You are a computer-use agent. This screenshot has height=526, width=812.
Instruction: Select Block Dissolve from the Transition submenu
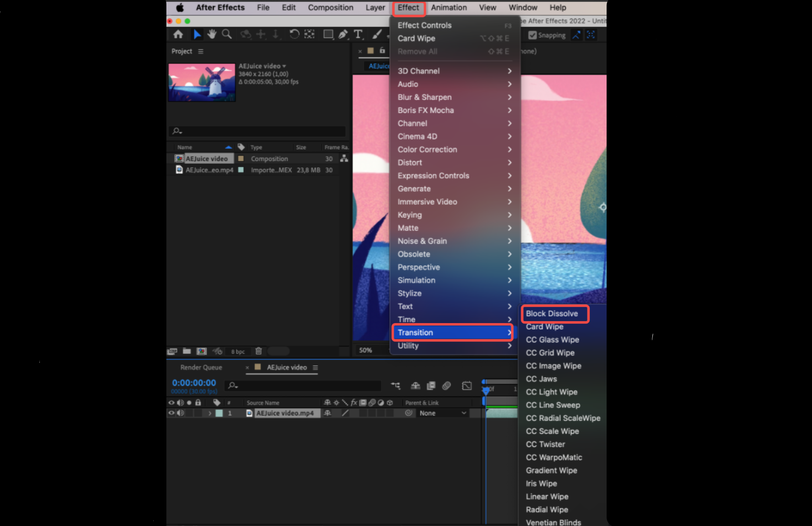[553, 314]
